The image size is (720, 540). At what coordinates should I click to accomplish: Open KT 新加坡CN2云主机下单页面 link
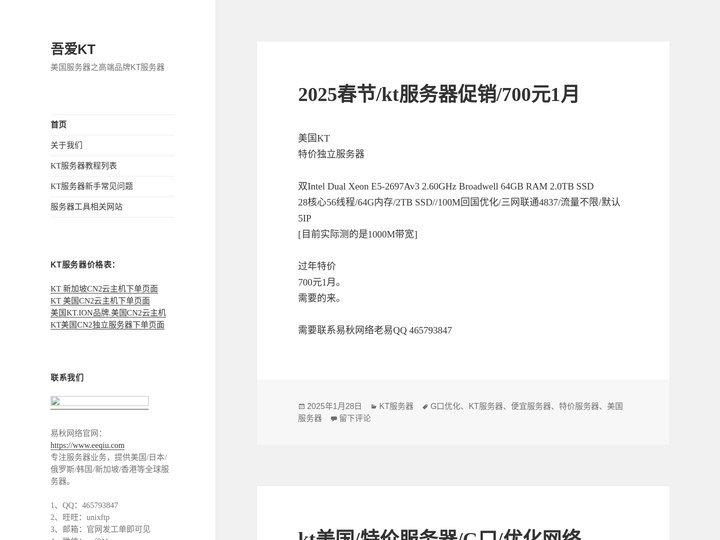pyautogui.click(x=104, y=289)
